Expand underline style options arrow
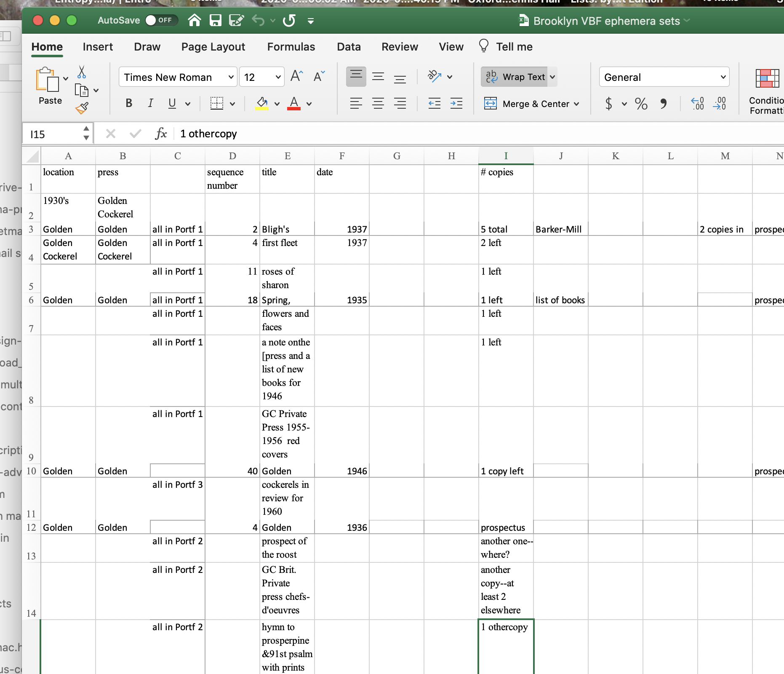The image size is (784, 674). 188,104
